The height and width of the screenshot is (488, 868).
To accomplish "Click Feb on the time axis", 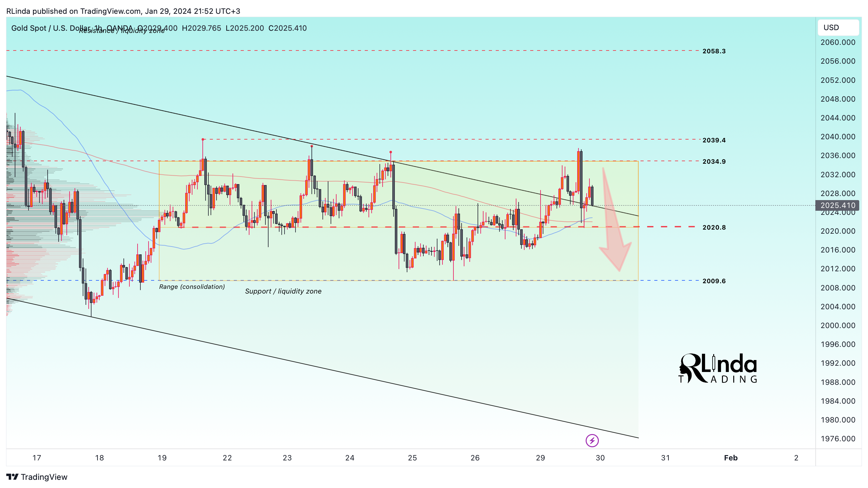I will pyautogui.click(x=731, y=458).
